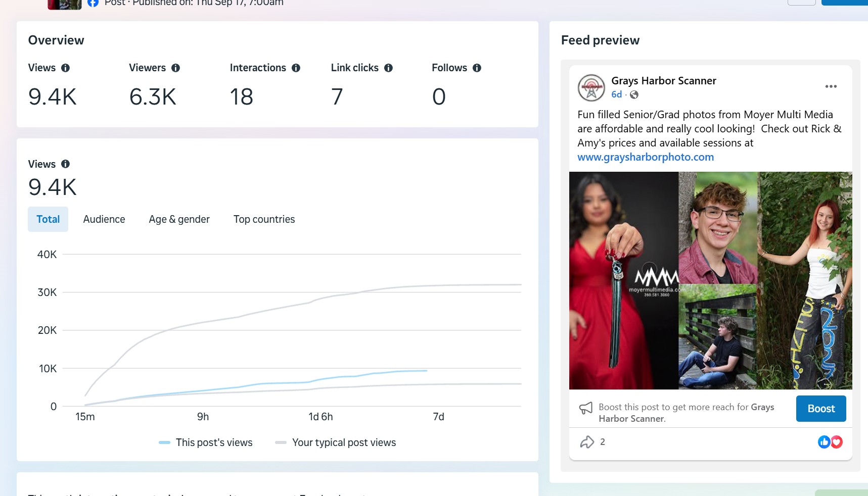
Task: Click the 6d post timestamp link
Action: click(616, 94)
